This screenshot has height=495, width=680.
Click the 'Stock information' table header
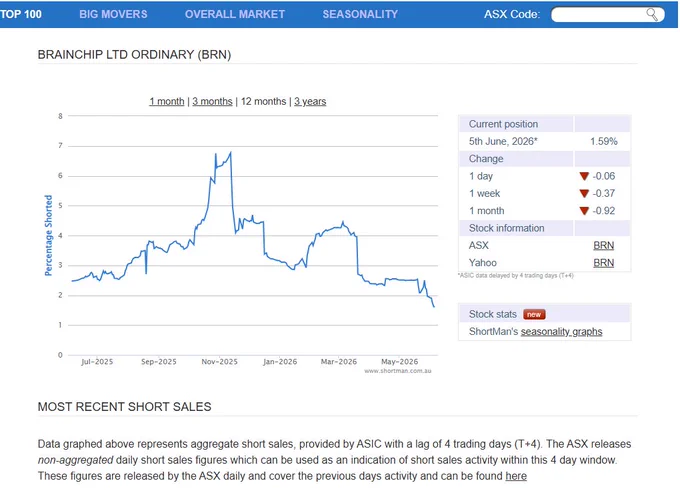[x=506, y=228]
